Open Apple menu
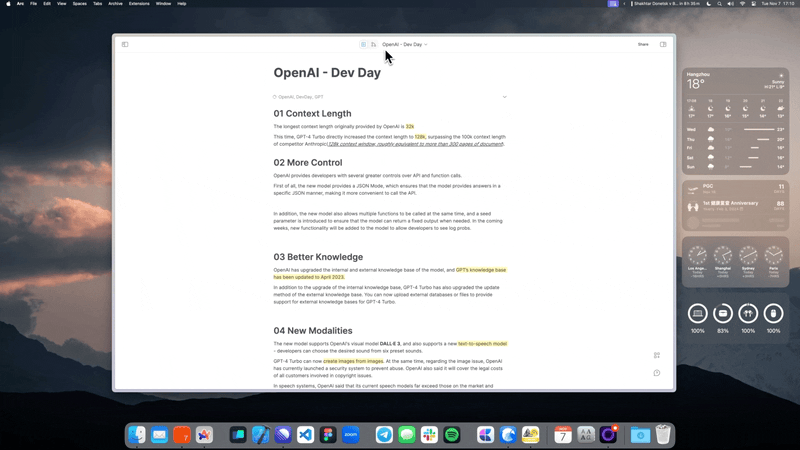The width and height of the screenshot is (800, 450). pos(8,4)
